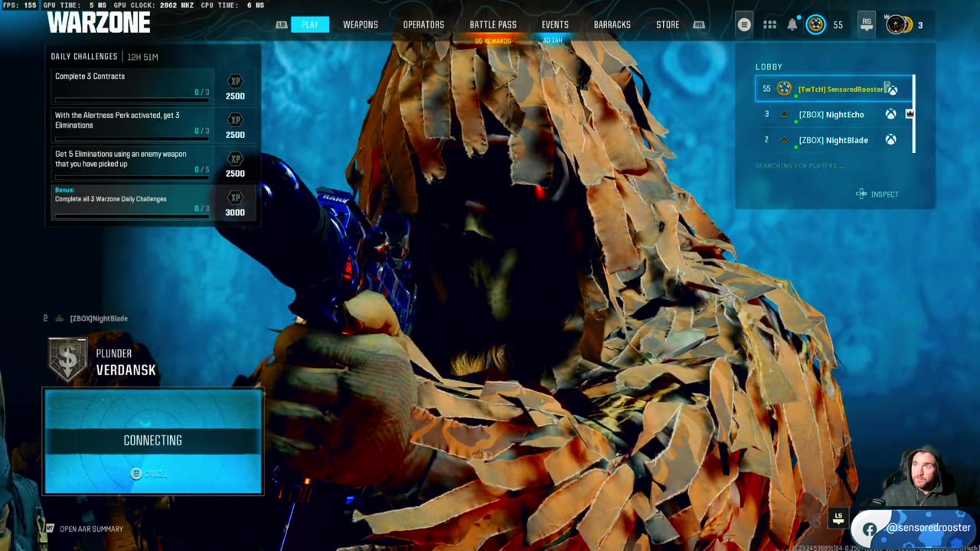Click the '3D 14H' timer under Events
The width and height of the screenshot is (980, 551).
click(552, 41)
